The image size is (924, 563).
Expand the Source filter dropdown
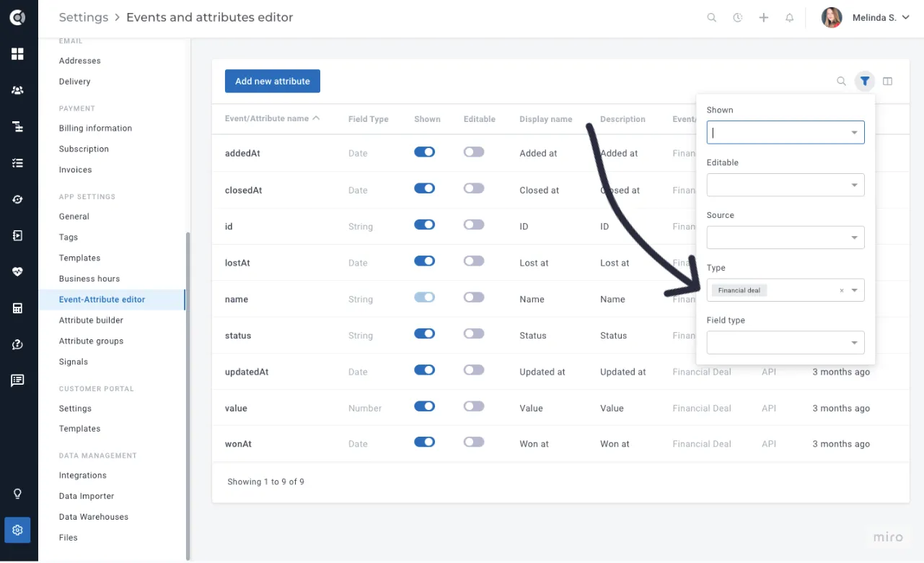(x=786, y=237)
